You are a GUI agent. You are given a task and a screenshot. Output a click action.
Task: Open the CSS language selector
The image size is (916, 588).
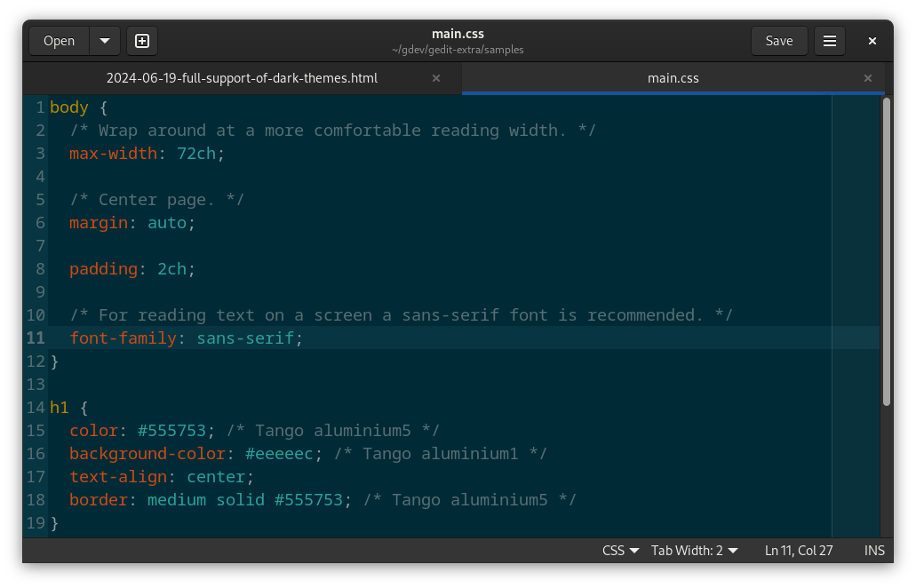[620, 551]
